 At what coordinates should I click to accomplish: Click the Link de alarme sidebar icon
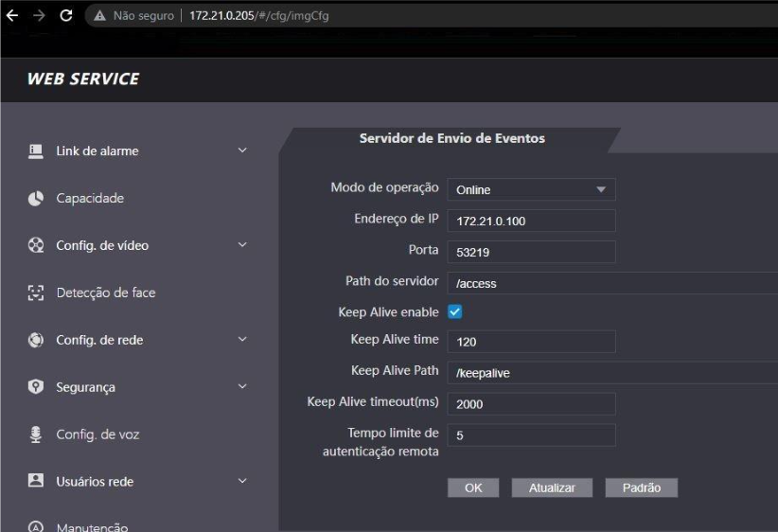[36, 151]
